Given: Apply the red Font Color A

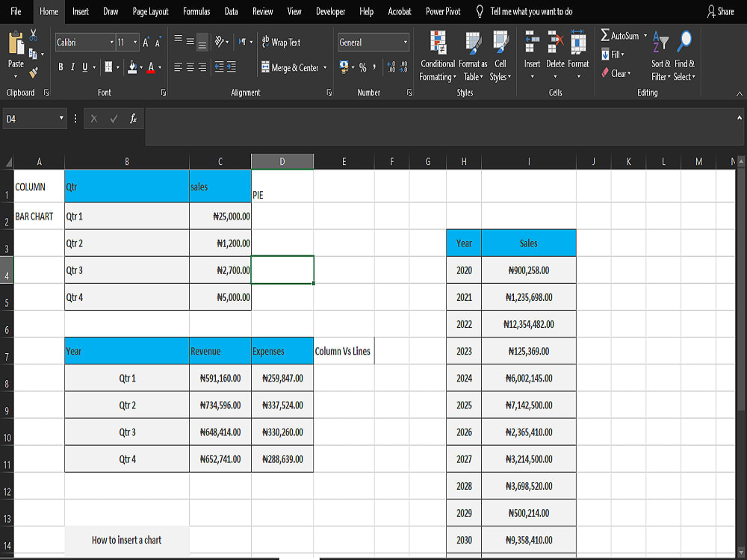Looking at the screenshot, I should (151, 67).
